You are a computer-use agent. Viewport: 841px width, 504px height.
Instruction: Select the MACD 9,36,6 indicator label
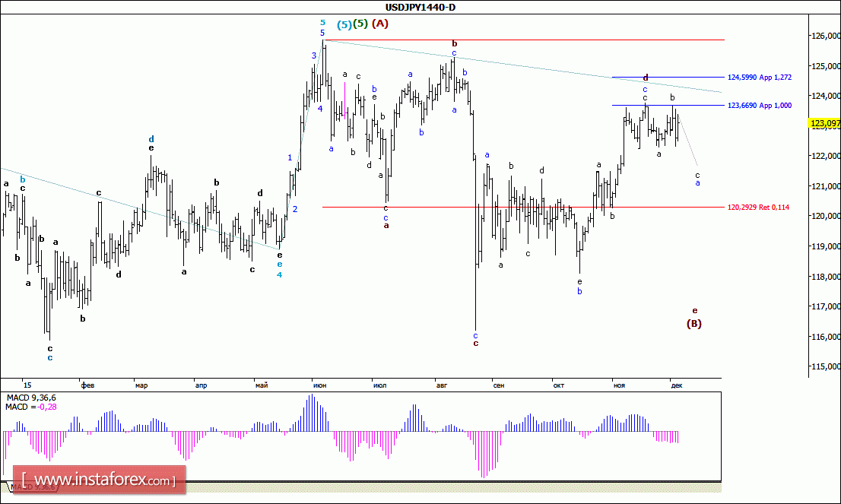point(31,398)
